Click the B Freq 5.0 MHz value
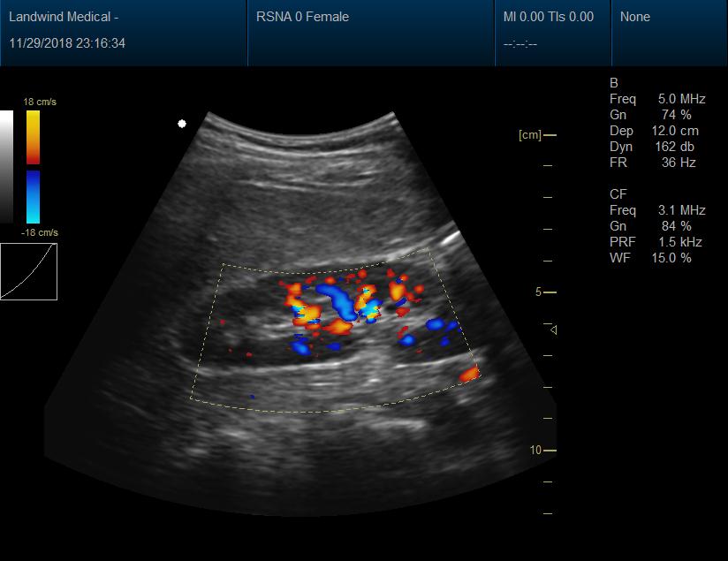Screen dimensions: 728x561 tap(681, 99)
